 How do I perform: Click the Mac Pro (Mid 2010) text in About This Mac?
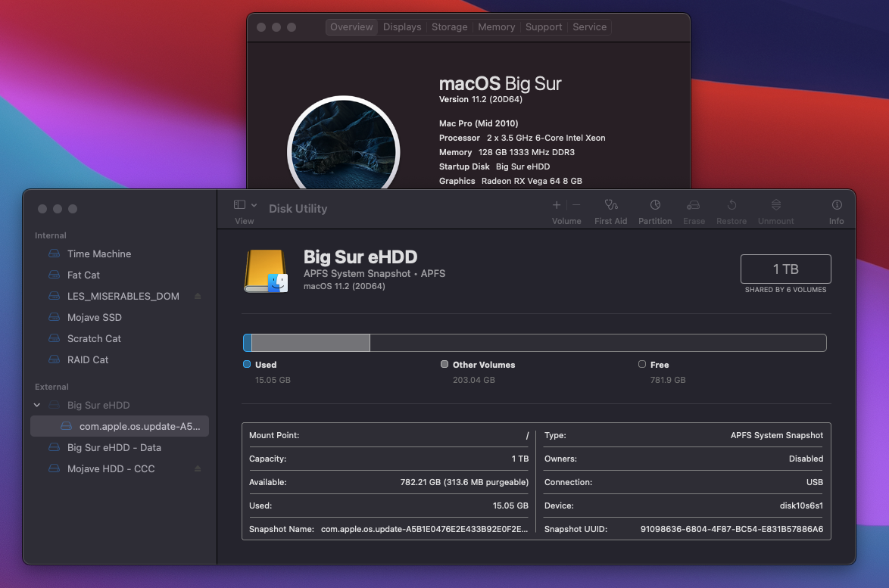(479, 123)
